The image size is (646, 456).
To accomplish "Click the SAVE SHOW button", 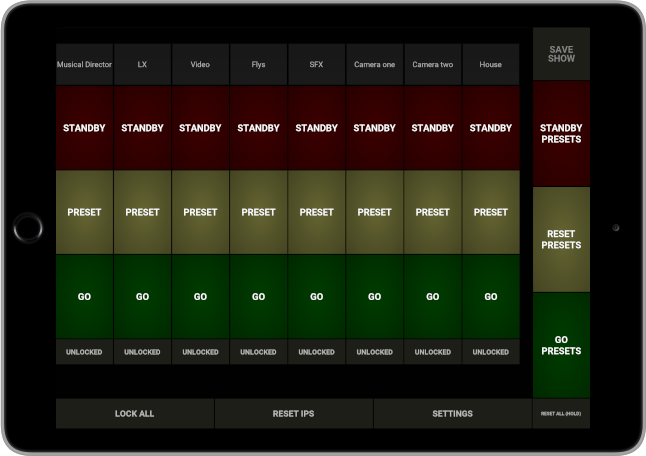I will [561, 54].
